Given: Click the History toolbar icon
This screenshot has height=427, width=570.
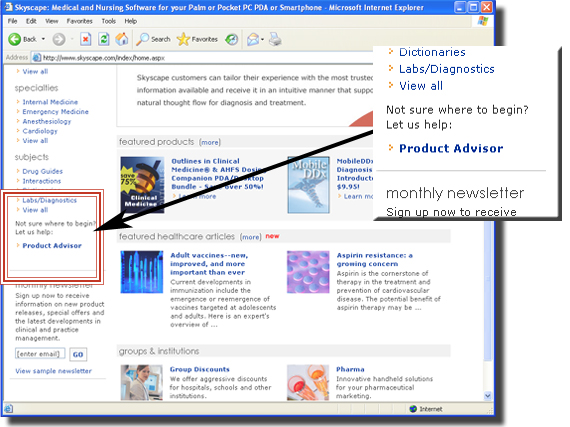Looking at the screenshot, I should pos(231,39).
